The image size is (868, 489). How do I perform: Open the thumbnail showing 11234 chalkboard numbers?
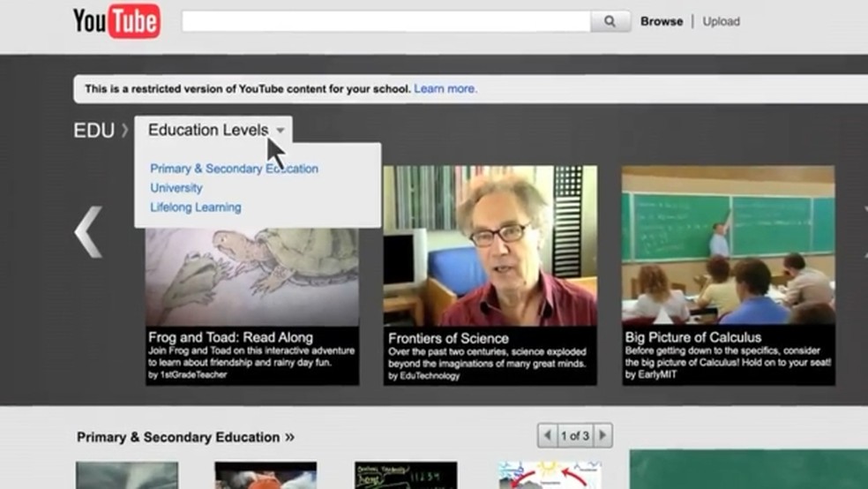point(406,475)
